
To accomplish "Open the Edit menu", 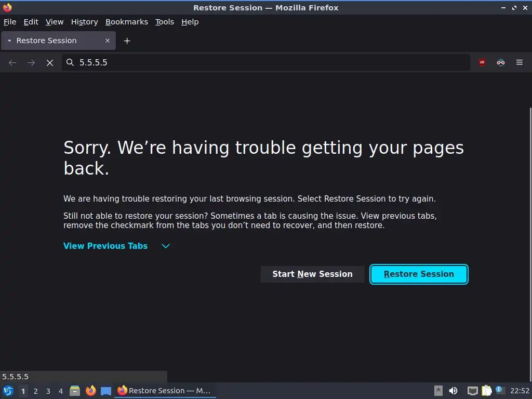I will click(31, 22).
